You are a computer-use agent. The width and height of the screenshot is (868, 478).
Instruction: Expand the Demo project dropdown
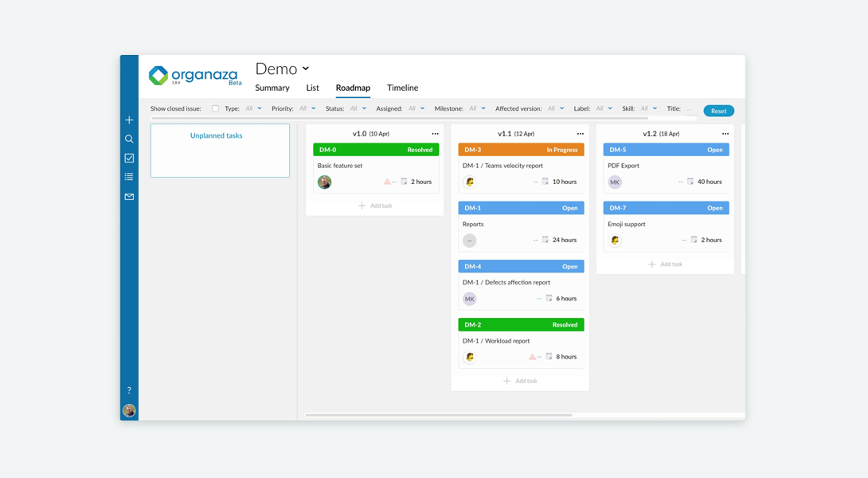tap(306, 69)
